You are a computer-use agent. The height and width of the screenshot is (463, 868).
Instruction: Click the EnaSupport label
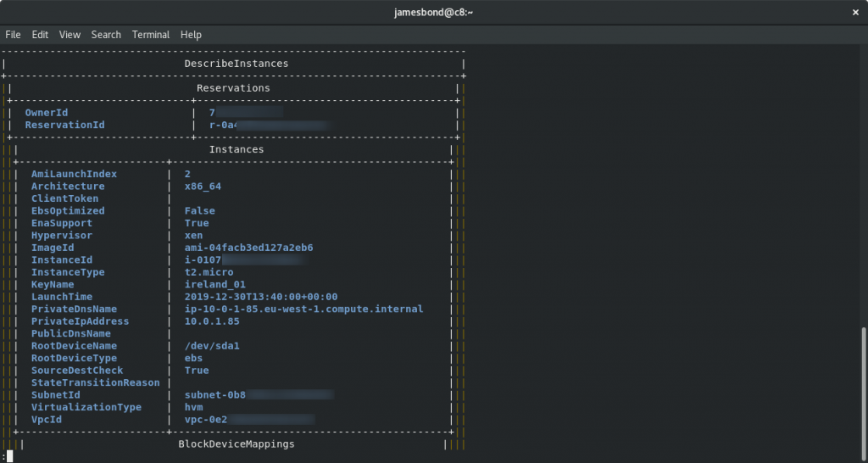click(x=61, y=223)
